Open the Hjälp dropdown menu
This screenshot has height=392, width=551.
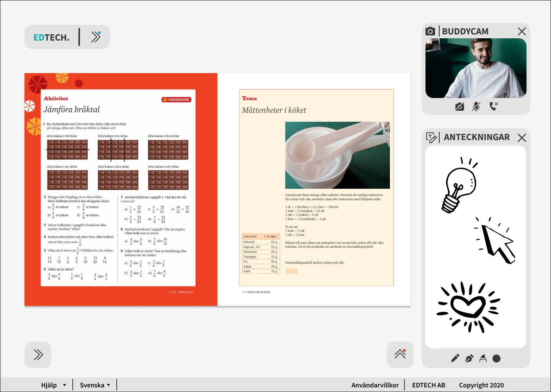pyautogui.click(x=54, y=385)
